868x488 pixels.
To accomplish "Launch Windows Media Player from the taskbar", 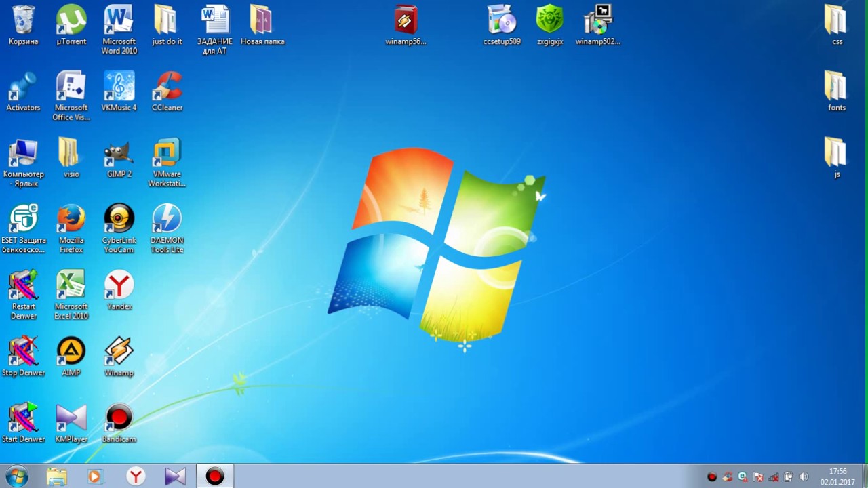I will [96, 476].
